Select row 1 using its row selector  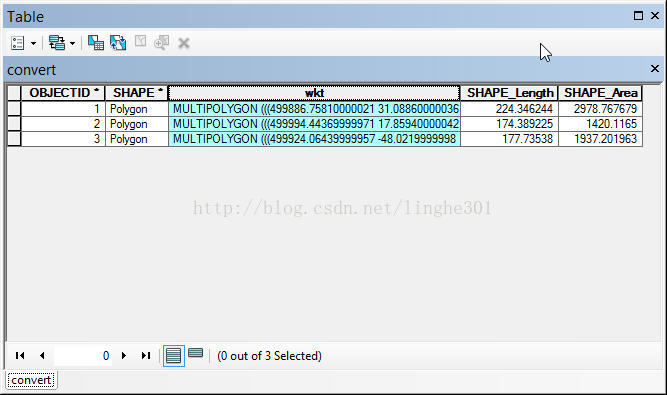click(x=14, y=108)
